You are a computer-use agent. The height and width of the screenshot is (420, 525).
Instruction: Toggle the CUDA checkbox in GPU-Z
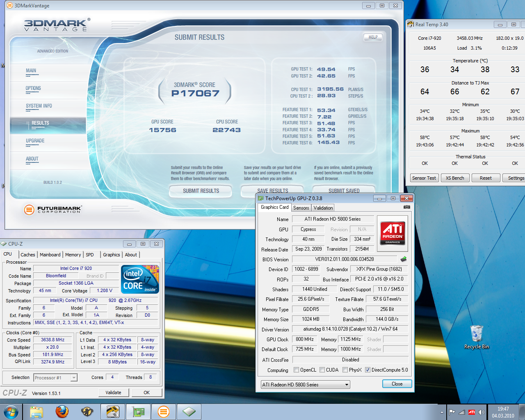point(322,370)
